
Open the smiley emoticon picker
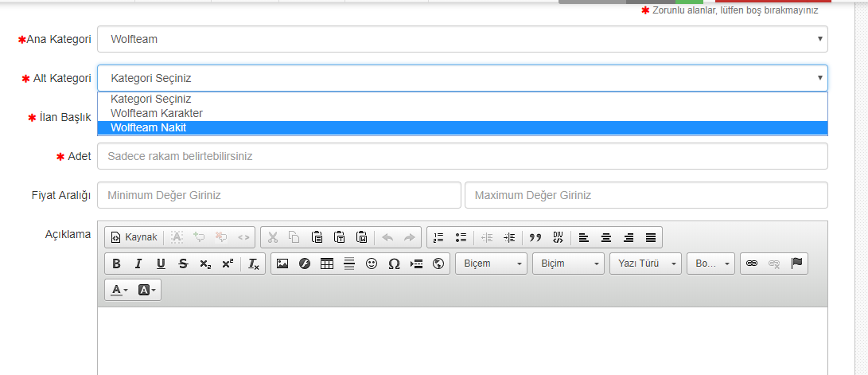(372, 264)
